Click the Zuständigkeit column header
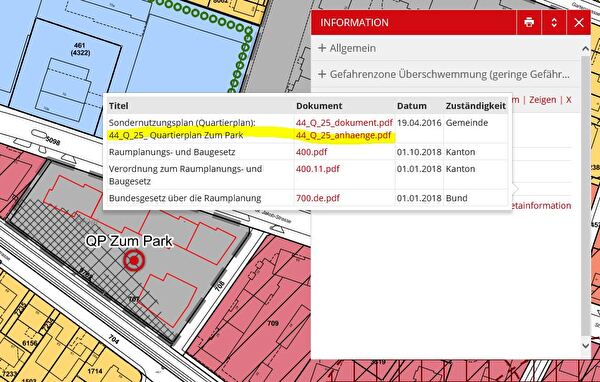 476,106
